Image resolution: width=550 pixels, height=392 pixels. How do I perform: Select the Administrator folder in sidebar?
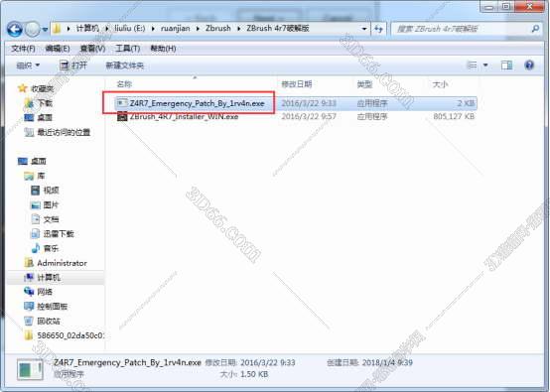click(56, 263)
